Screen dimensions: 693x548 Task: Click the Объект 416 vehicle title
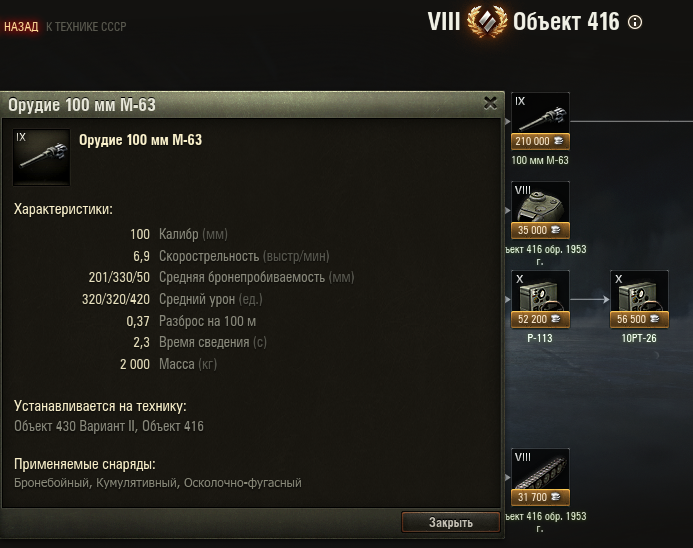tap(566, 22)
